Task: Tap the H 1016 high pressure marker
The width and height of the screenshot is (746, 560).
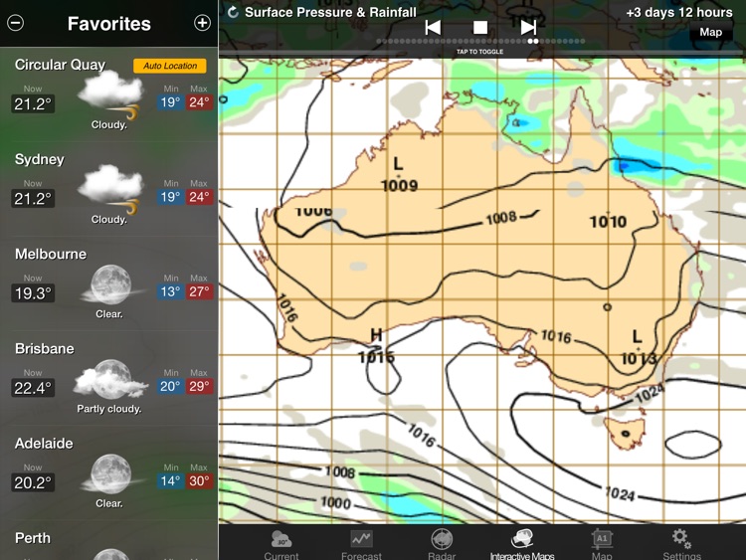Action: [376, 346]
